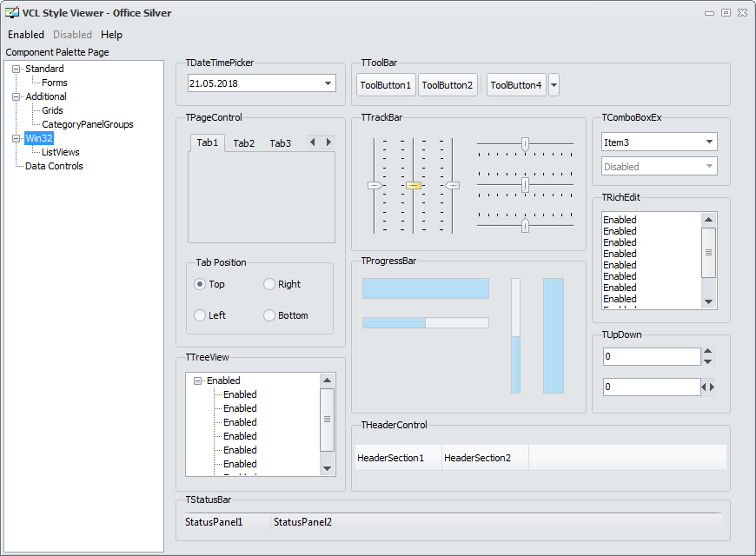Select the highlighted Win32 tree item
Screen dimensions: 756x556
(x=39, y=138)
